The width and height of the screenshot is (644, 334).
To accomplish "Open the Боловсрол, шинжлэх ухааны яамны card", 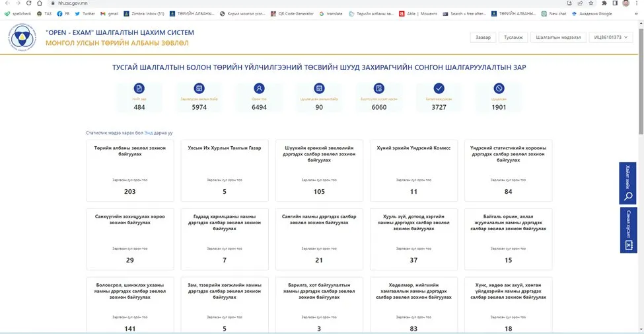I will point(129,306).
